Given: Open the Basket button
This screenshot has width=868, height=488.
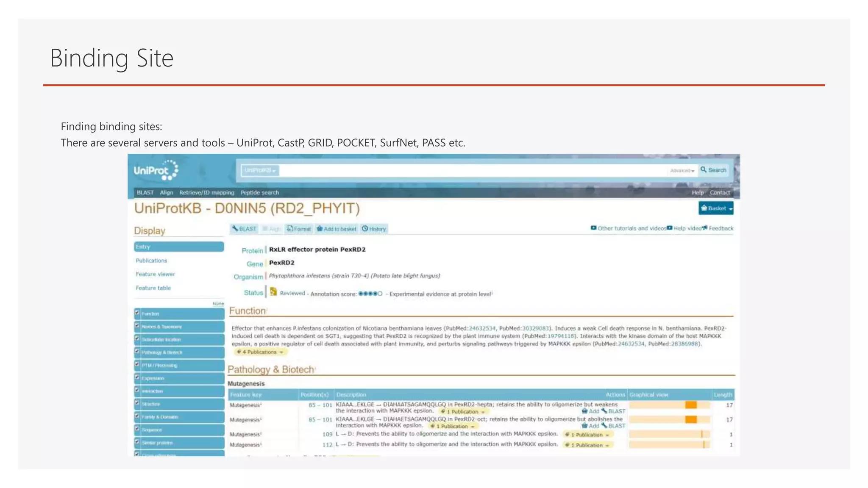Looking at the screenshot, I should click(716, 208).
